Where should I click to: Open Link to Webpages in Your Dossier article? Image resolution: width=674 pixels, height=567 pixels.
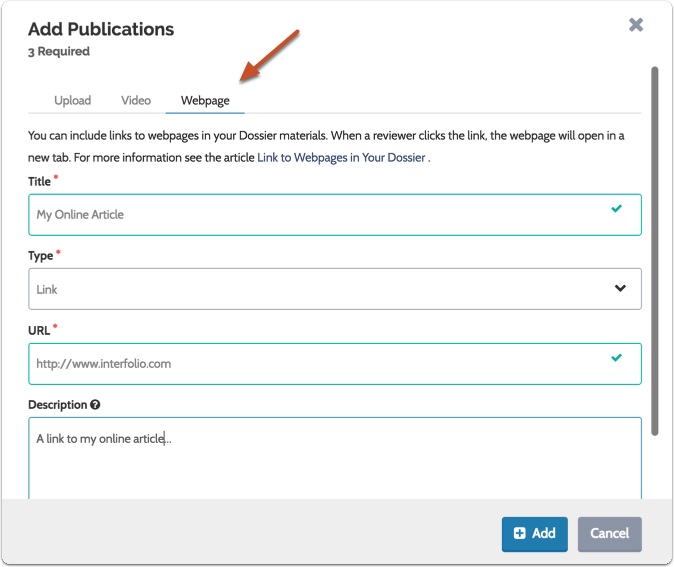click(x=341, y=158)
